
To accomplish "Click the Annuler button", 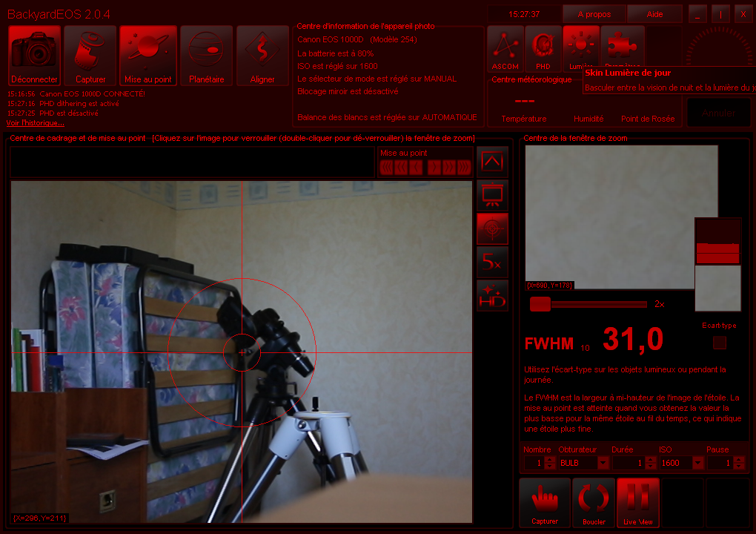I will (718, 113).
